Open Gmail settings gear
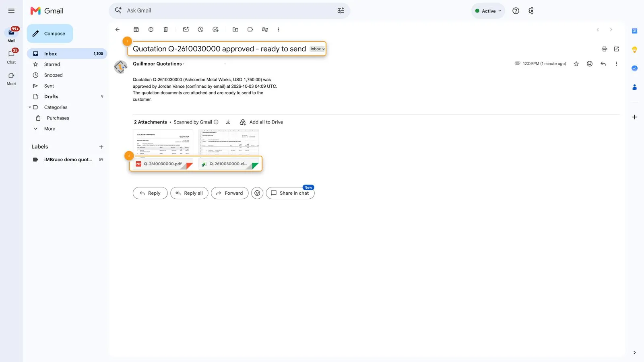The image size is (644, 362). (x=531, y=11)
